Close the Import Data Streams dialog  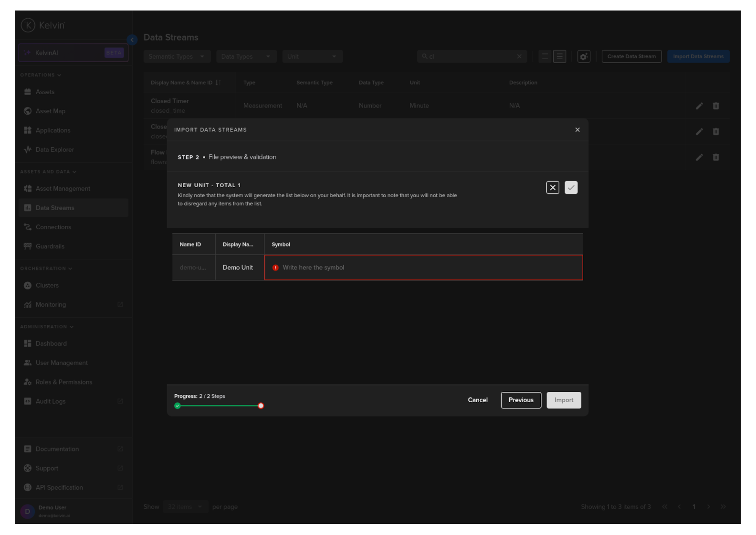(577, 130)
